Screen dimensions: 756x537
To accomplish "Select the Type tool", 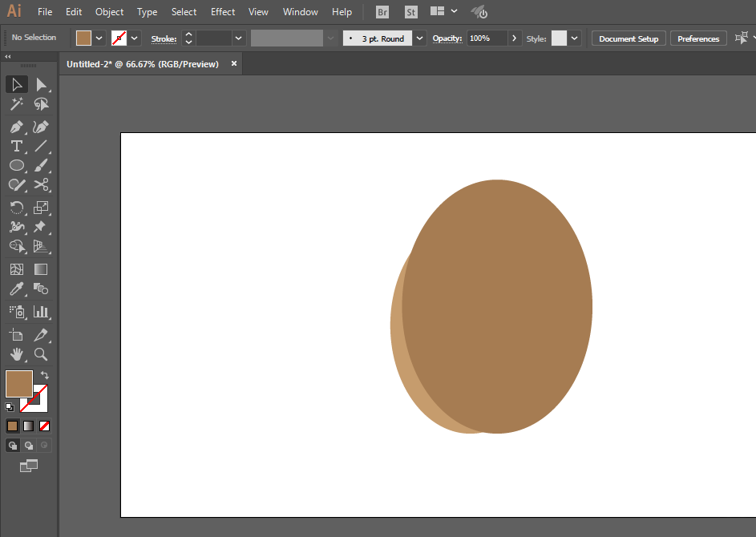I will (x=16, y=146).
